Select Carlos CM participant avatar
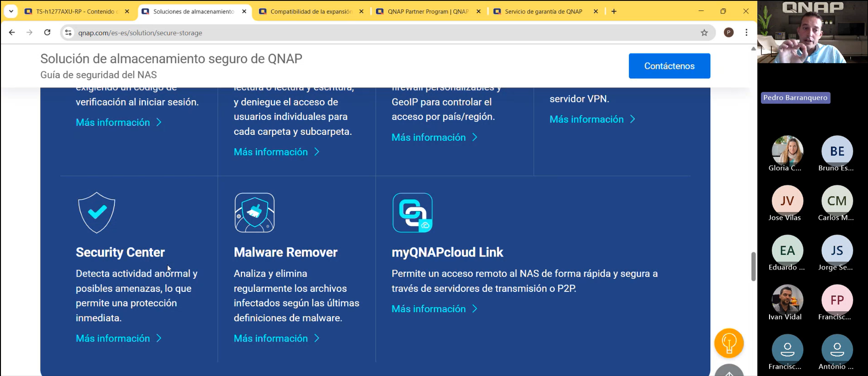 point(837,201)
